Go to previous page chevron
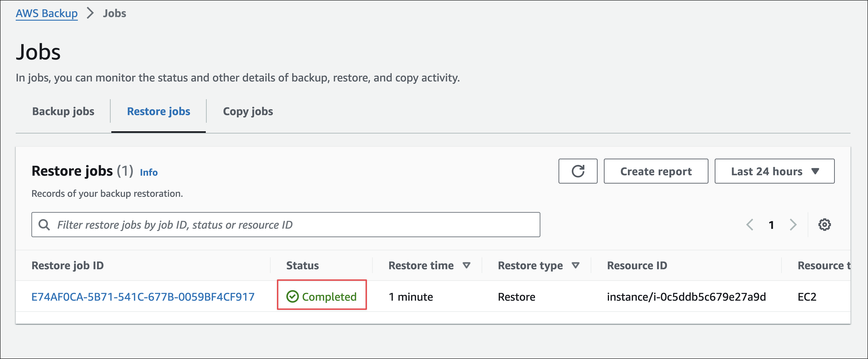Screen dimensions: 868x359 750,225
